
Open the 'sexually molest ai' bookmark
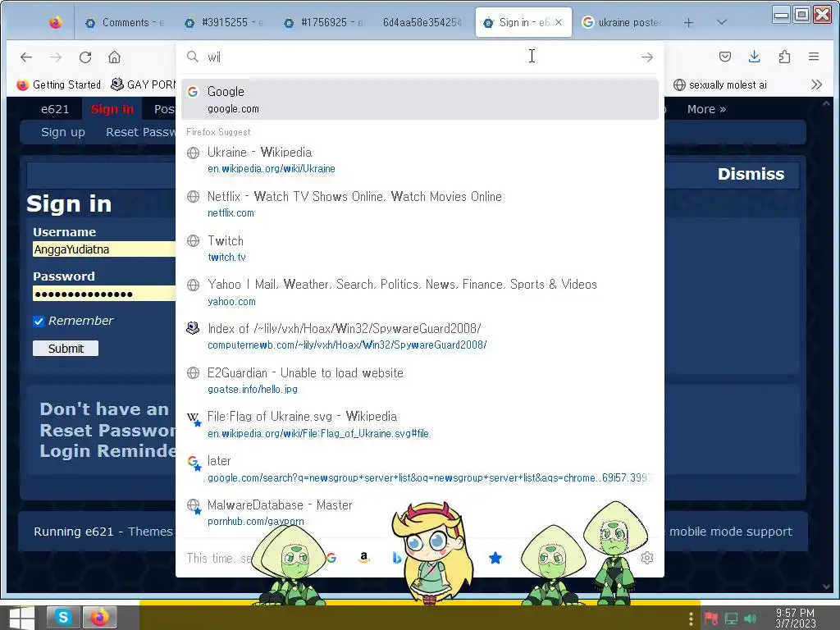coord(720,84)
